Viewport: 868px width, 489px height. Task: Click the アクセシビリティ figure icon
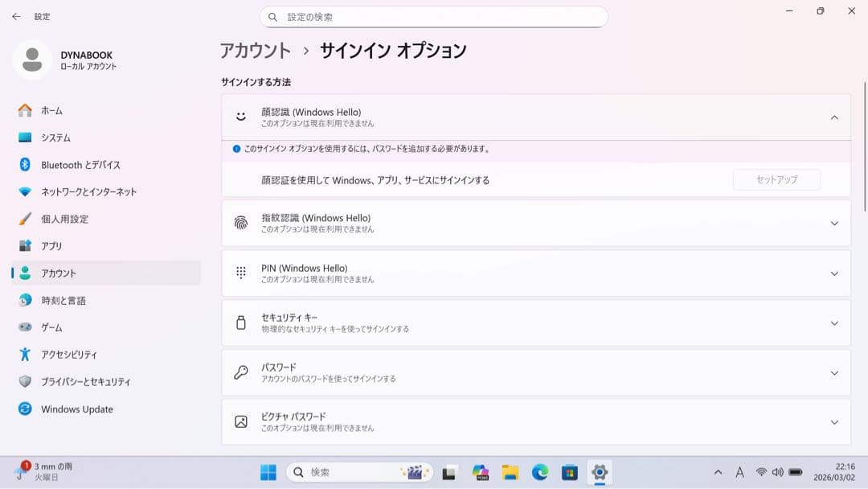(25, 355)
